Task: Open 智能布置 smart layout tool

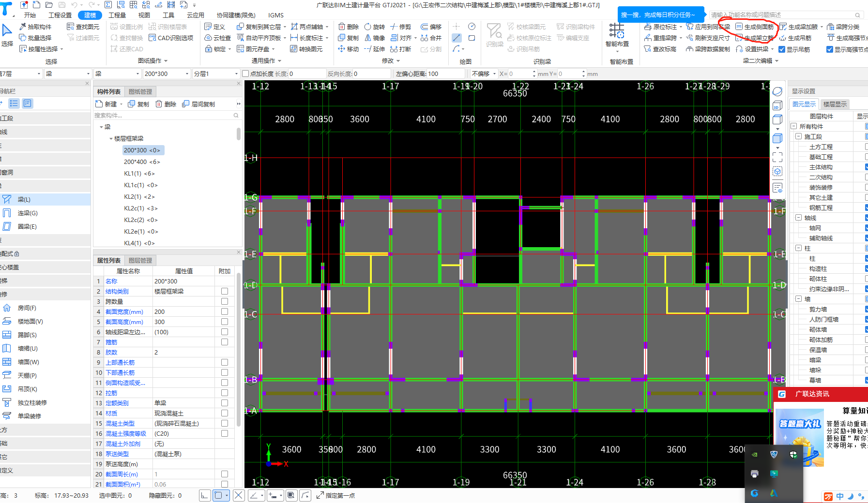Action: pyautogui.click(x=617, y=35)
